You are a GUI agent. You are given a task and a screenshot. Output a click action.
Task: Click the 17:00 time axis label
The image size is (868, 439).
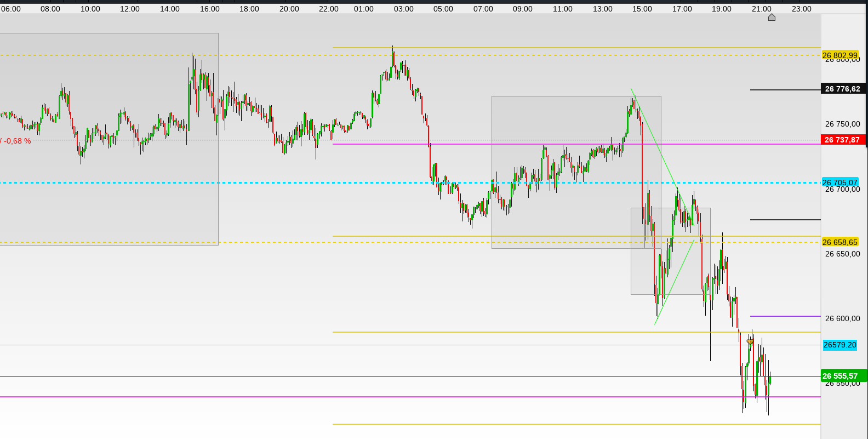(x=682, y=9)
